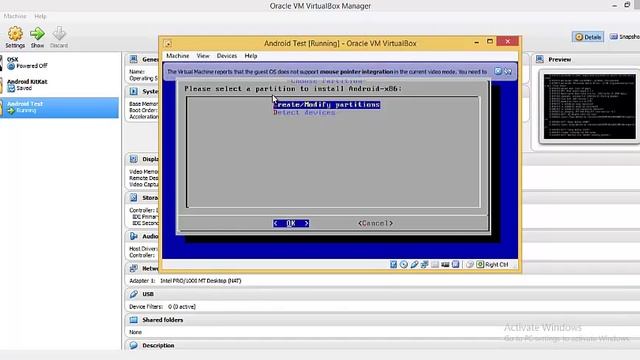The image size is (640, 360).
Task: Choose Create/Modify partitions option
Action: (x=327, y=104)
